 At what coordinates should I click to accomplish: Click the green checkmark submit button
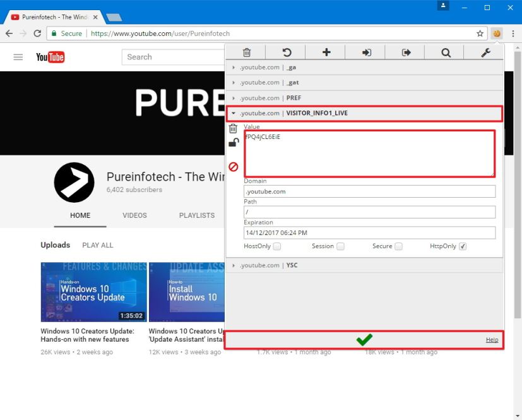(x=364, y=340)
